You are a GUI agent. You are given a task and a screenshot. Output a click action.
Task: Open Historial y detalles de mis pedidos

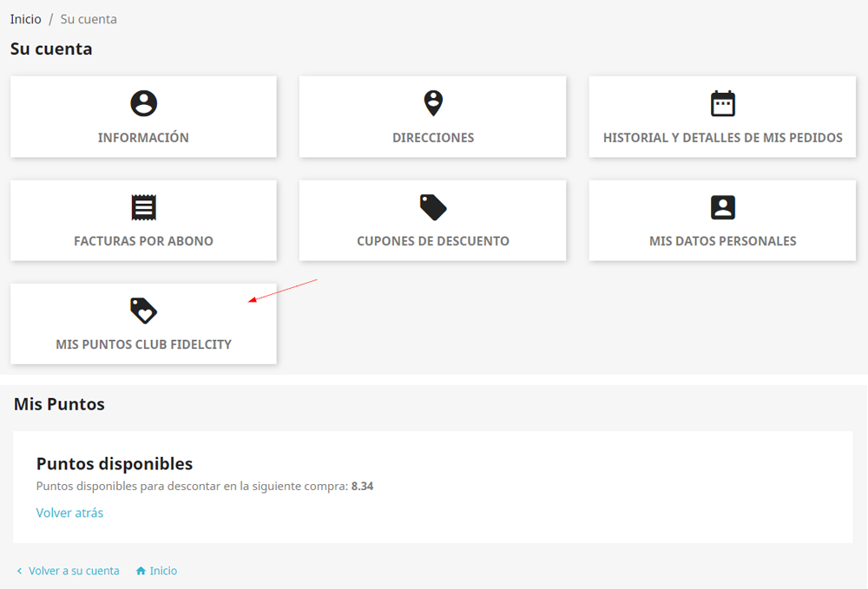click(722, 138)
